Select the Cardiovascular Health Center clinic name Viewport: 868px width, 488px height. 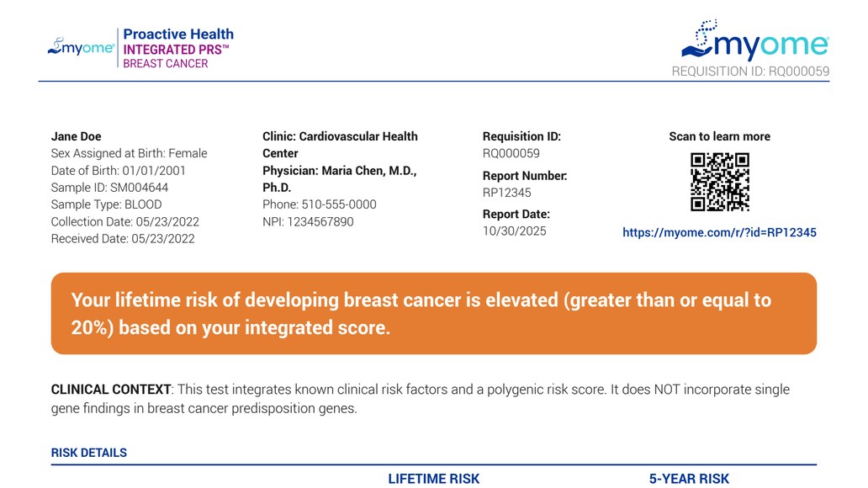point(340,145)
